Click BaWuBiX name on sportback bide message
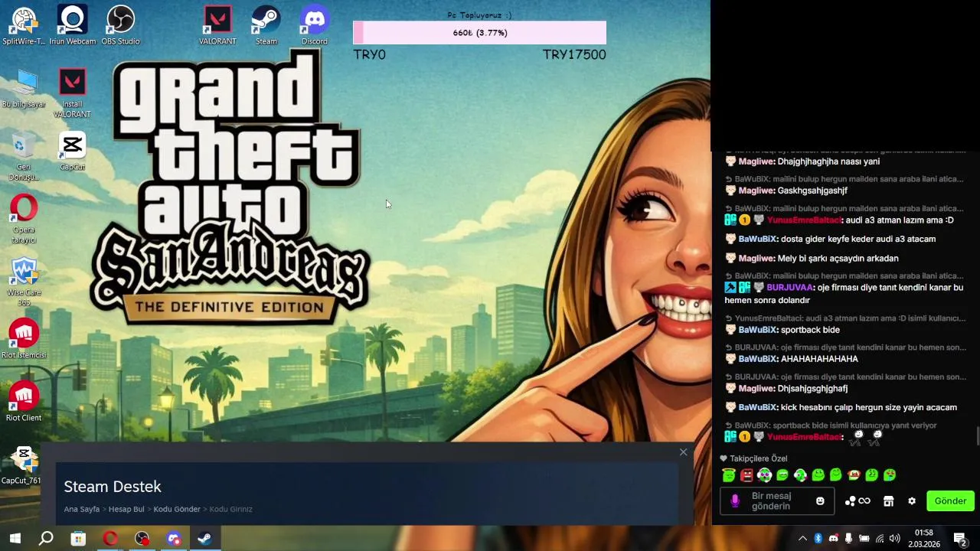Image resolution: width=980 pixels, height=551 pixels. pyautogui.click(x=758, y=330)
